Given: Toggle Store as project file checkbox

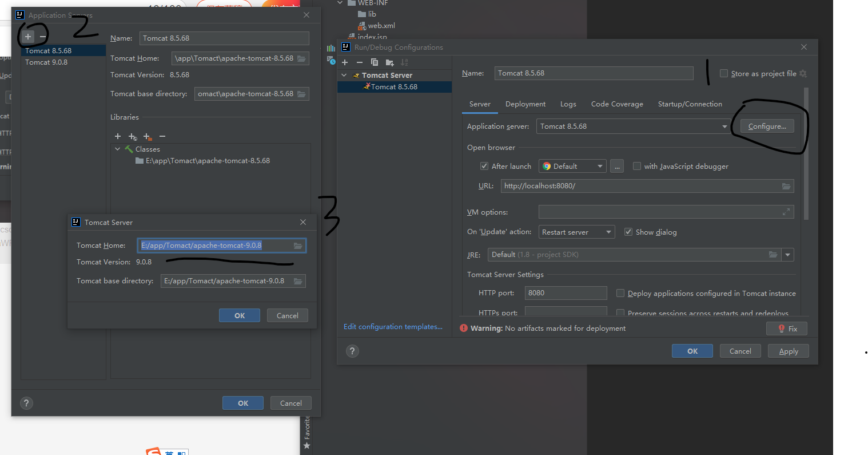Looking at the screenshot, I should (724, 73).
